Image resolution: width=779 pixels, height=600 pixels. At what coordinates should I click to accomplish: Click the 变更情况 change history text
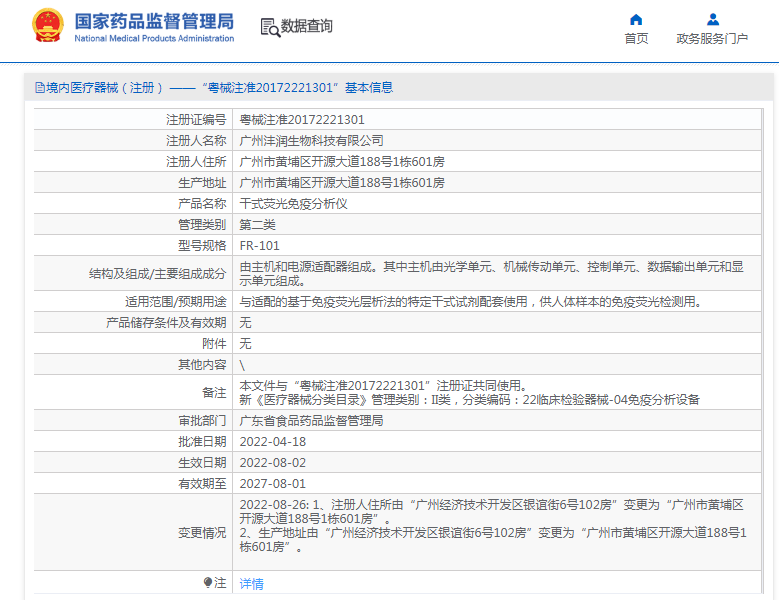(x=493, y=525)
